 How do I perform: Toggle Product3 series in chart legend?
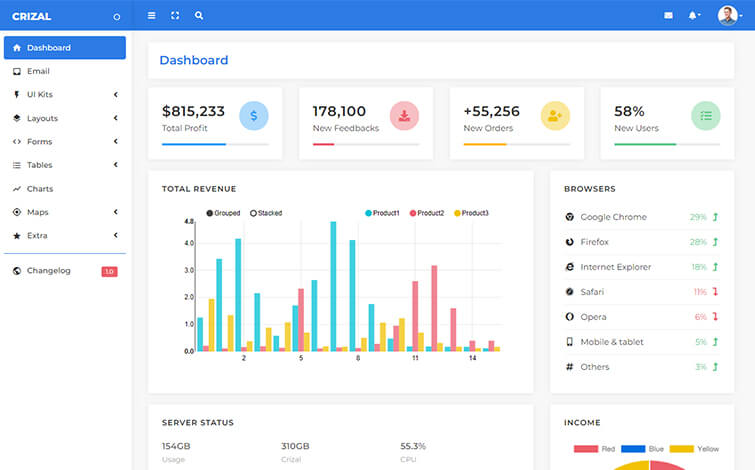(471, 213)
